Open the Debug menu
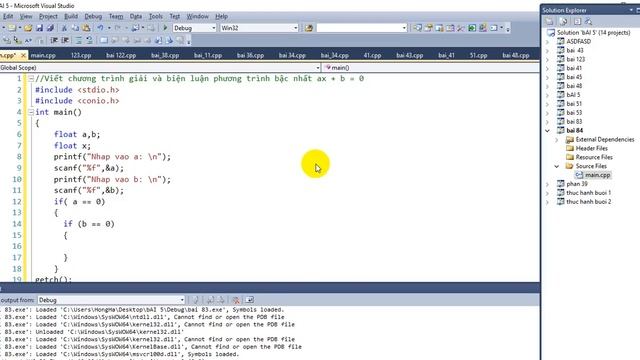This screenshot has width=640, height=360. (93, 16)
